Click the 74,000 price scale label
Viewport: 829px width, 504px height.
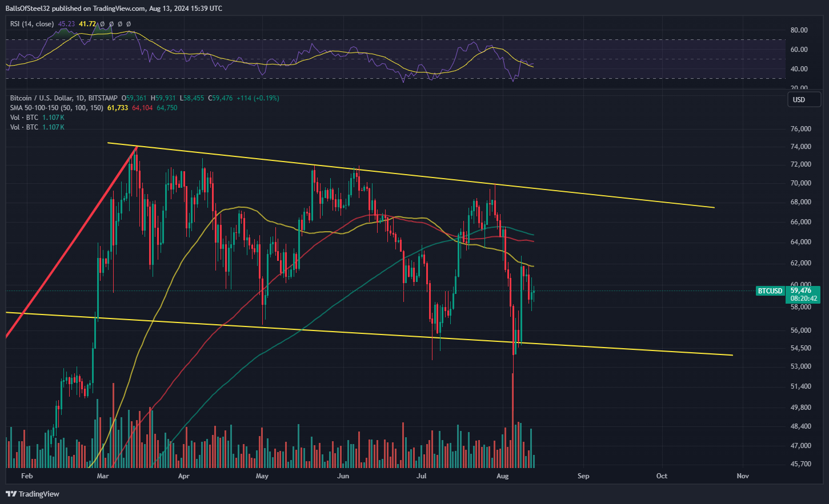coord(800,147)
